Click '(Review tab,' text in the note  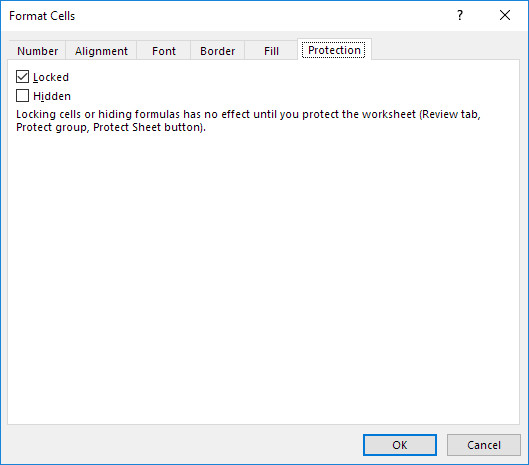[x=450, y=114]
